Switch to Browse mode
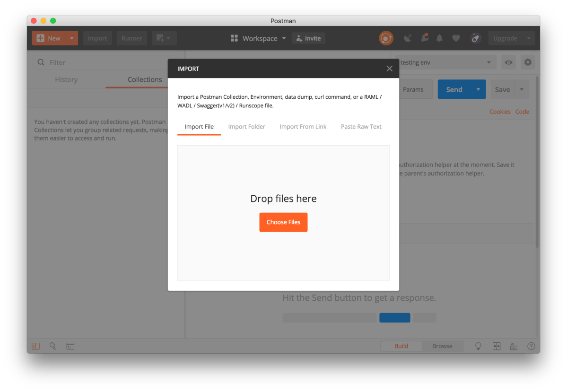This screenshot has width=567, height=392. pyautogui.click(x=442, y=346)
